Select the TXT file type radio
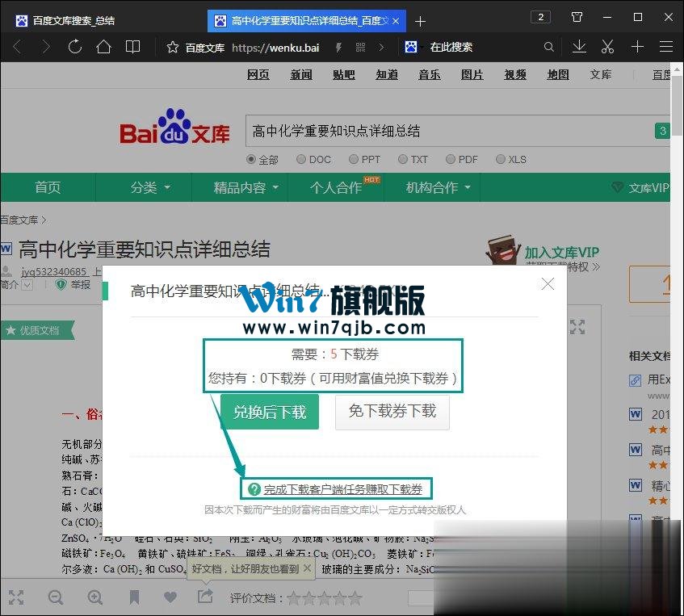 click(403, 159)
